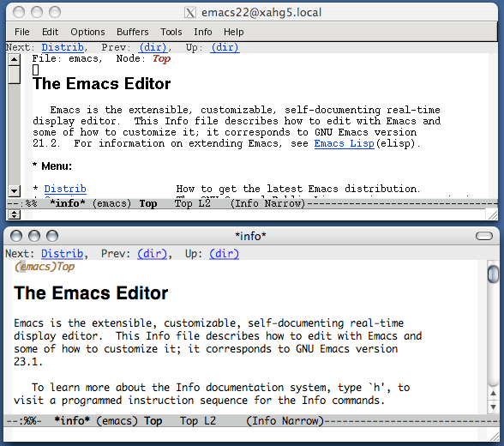Screen dimensions: 504x446
Task: Click version text 23.1. in *info* window
Action: coord(28,362)
